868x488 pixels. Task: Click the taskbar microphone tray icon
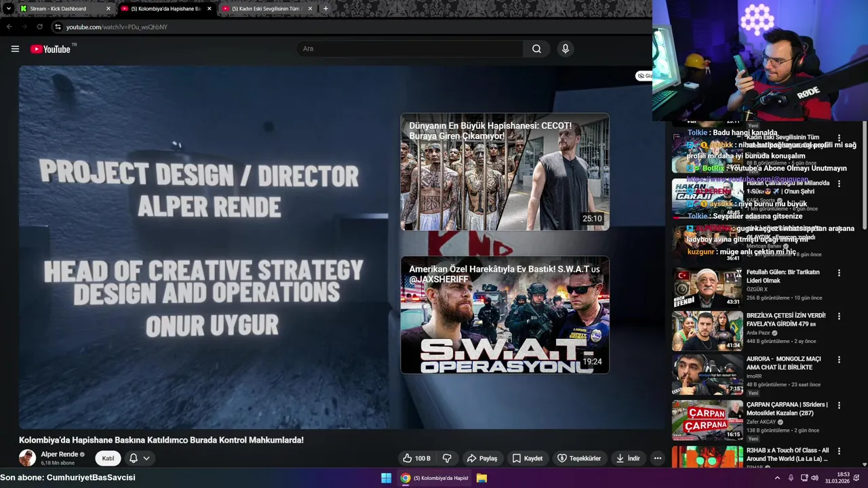(x=790, y=478)
